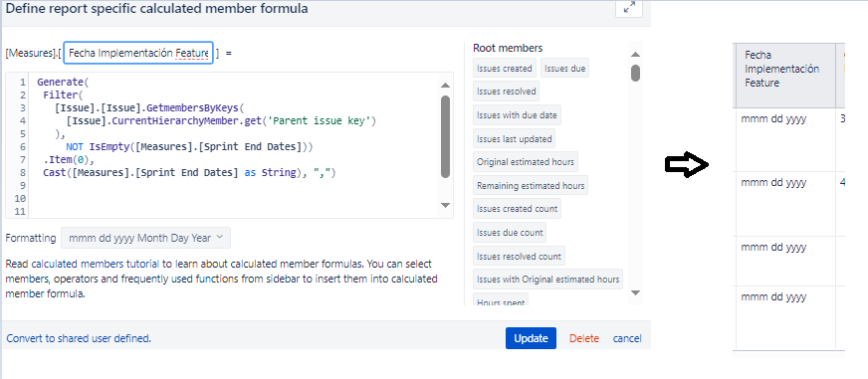Click the Cast Sprint End Dates line
Screen dimensions: 868x379
pos(189,173)
